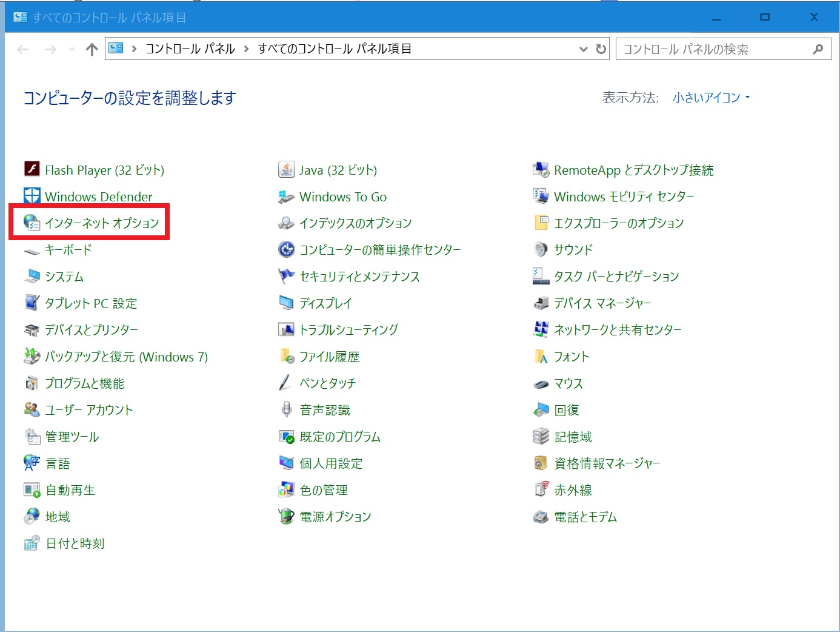Click the 赤外線 icon
The image size is (840, 632).
[541, 489]
